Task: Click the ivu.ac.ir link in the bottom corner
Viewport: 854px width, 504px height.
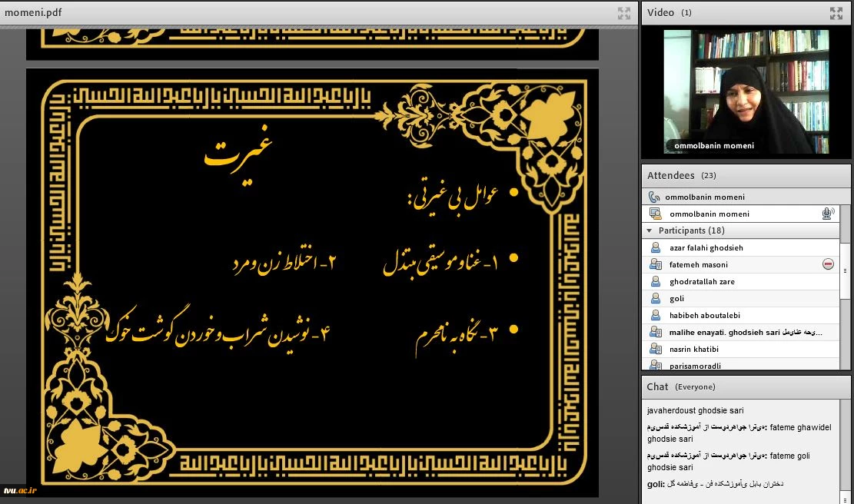Action: point(20,489)
